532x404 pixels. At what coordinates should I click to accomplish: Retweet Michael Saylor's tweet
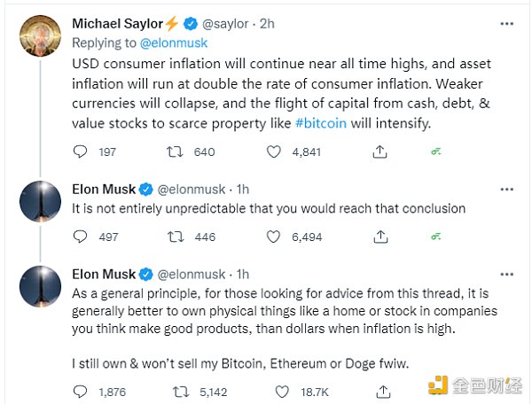pos(176,151)
